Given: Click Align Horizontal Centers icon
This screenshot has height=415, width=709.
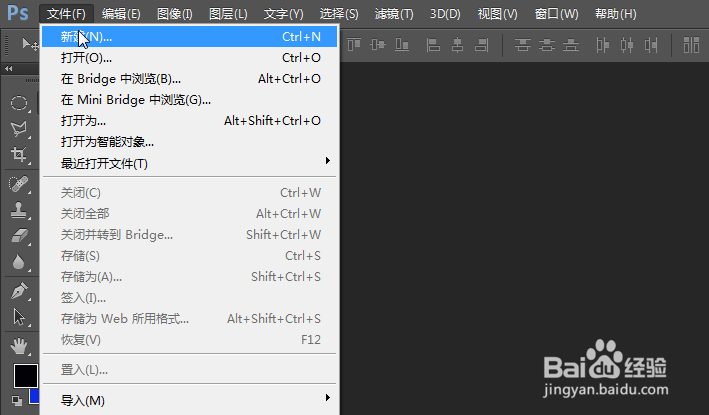Looking at the screenshot, I should 458,45.
